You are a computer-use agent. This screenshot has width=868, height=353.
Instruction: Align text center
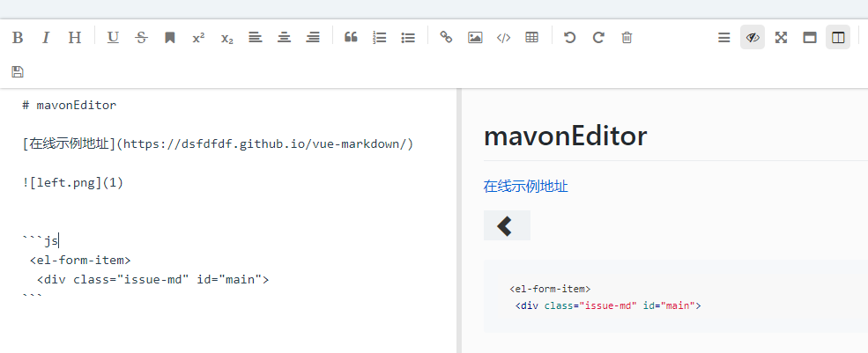point(284,38)
